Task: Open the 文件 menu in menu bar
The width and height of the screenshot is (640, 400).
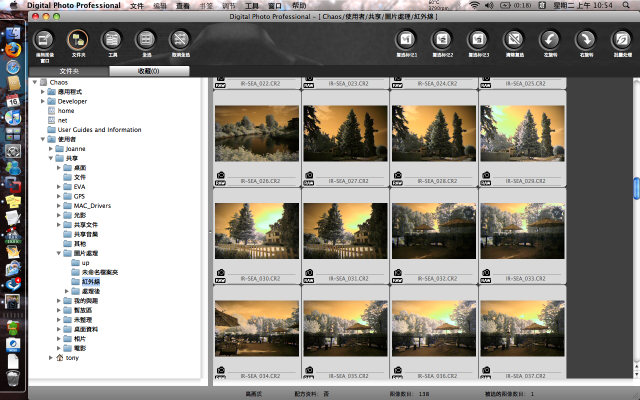Action: tap(137, 5)
